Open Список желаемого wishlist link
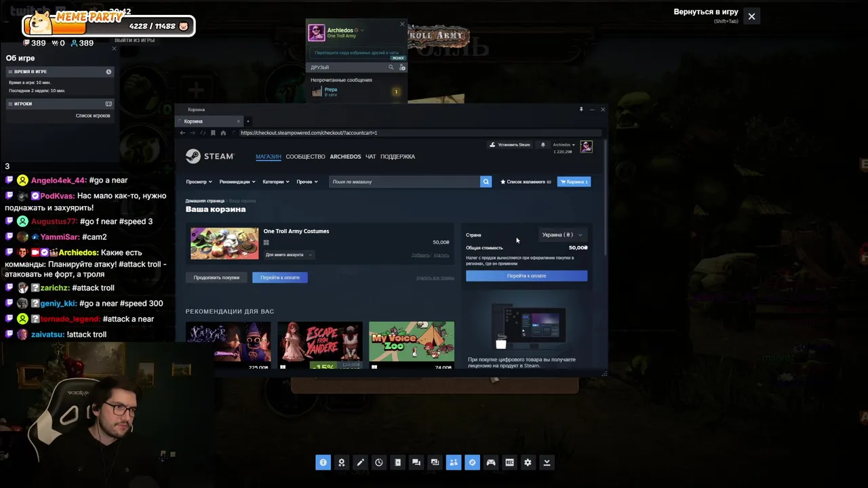Image resolution: width=868 pixels, height=488 pixels. [x=526, y=182]
